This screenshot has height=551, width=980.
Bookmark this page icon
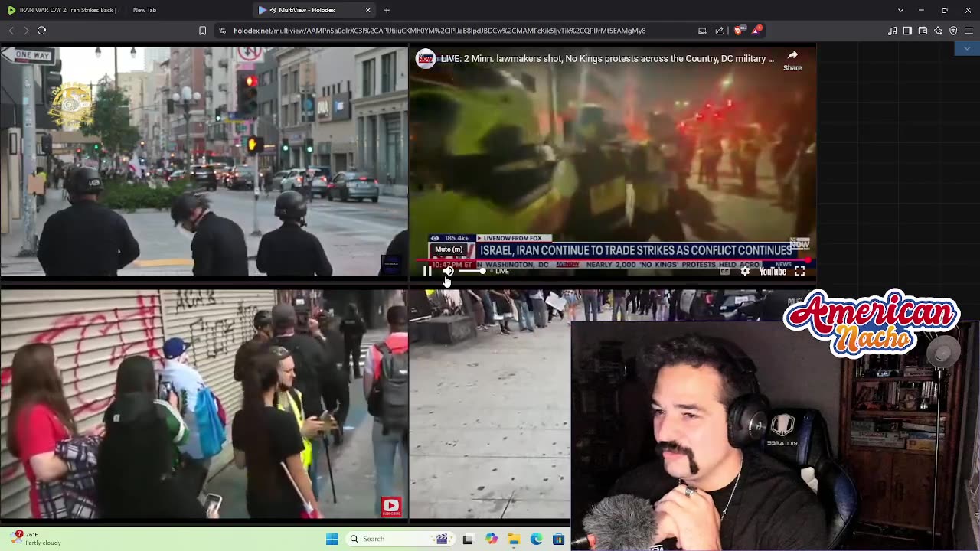pyautogui.click(x=202, y=31)
